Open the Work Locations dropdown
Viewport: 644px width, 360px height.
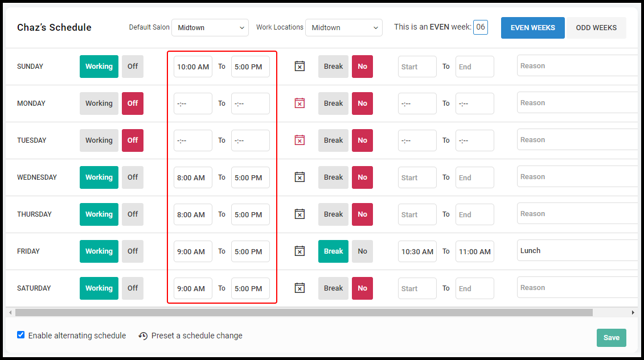[x=344, y=27]
